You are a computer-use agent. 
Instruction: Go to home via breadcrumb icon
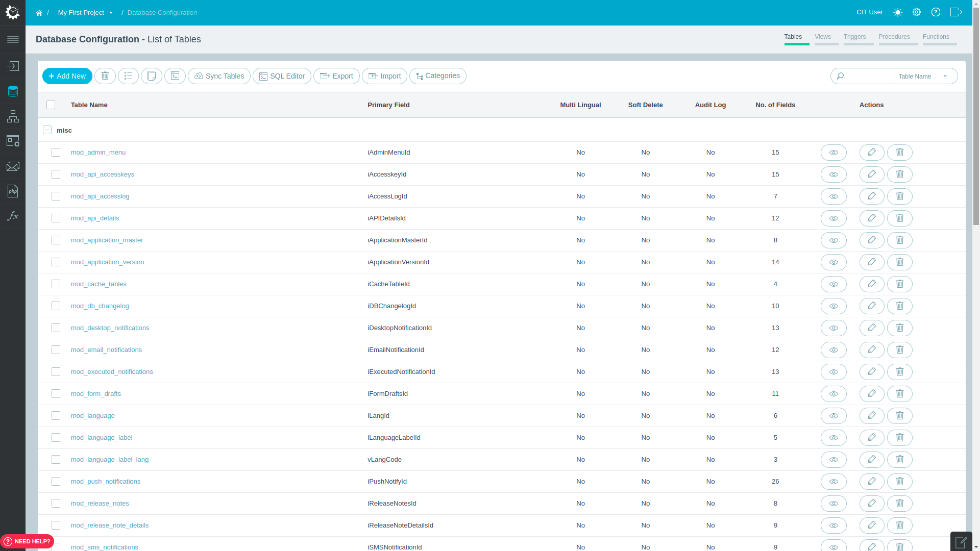[x=39, y=13]
